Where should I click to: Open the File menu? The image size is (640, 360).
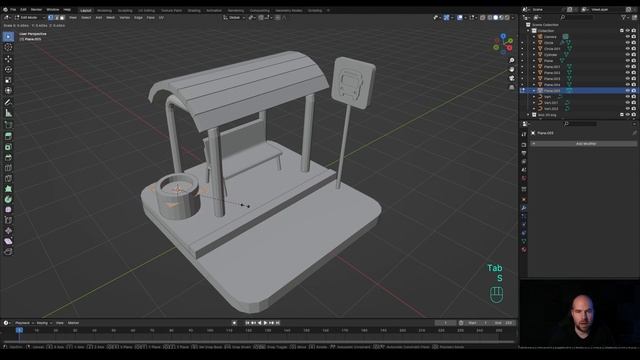coord(13,9)
